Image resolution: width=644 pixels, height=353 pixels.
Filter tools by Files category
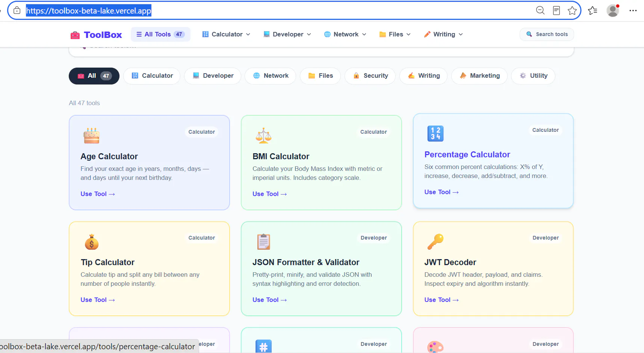click(320, 76)
